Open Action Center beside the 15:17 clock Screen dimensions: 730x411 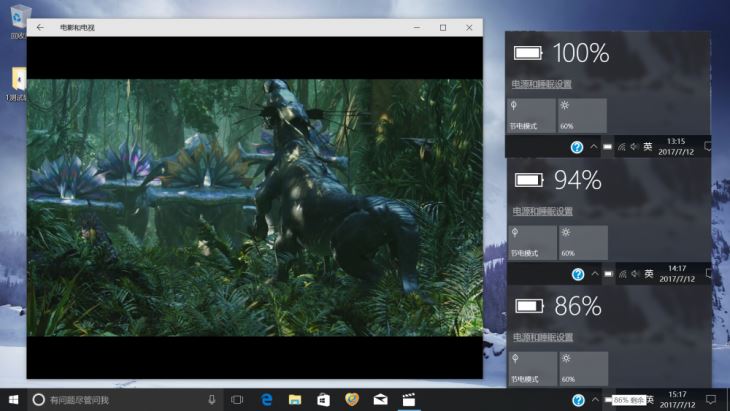click(711, 399)
